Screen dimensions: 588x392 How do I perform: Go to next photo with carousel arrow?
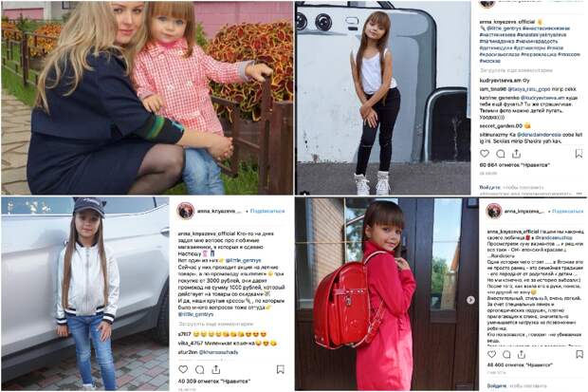pos(470,300)
